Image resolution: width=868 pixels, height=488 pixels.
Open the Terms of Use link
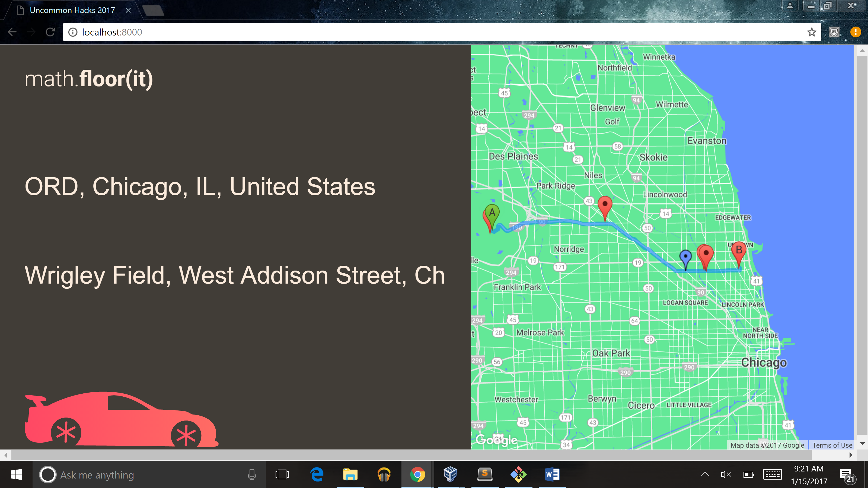[832, 445]
